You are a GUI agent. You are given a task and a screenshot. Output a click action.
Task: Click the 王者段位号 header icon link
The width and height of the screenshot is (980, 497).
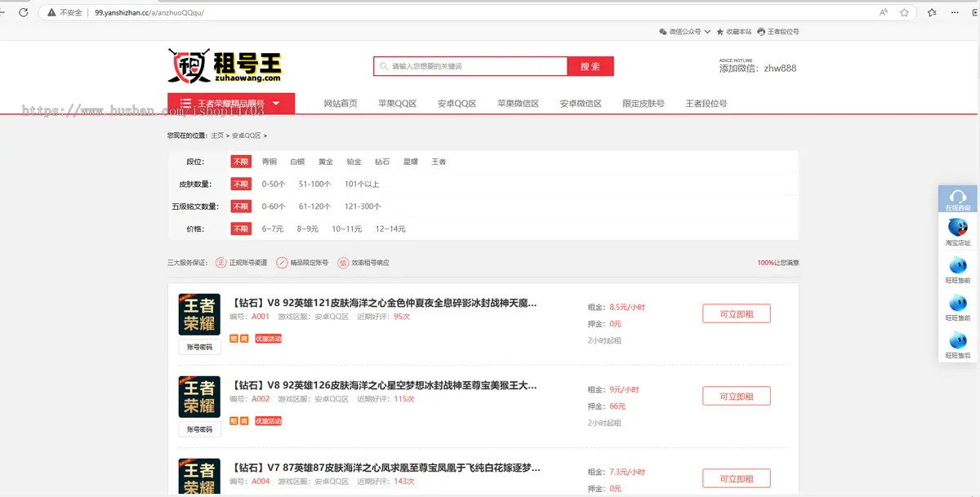click(x=777, y=32)
